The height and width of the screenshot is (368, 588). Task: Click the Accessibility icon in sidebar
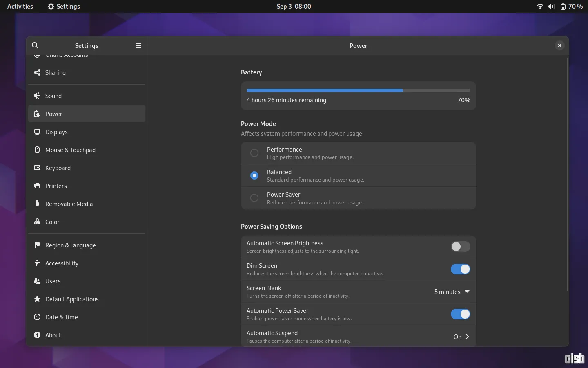coord(37,263)
